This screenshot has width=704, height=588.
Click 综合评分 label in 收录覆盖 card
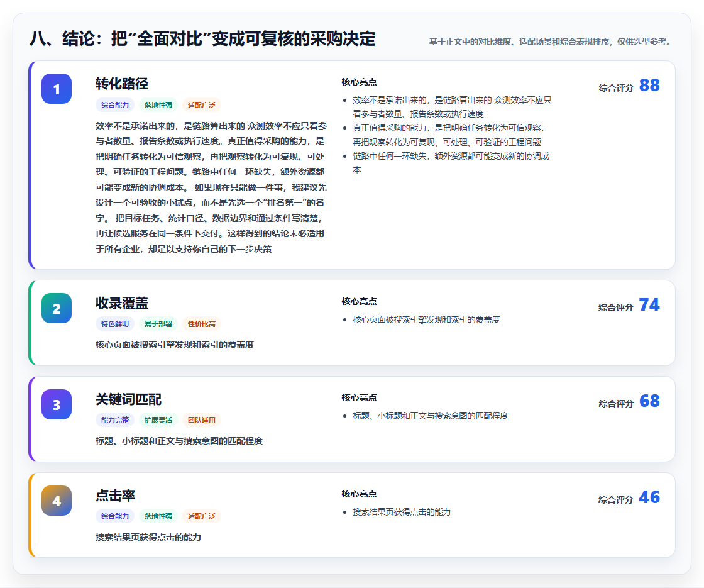[x=615, y=308]
